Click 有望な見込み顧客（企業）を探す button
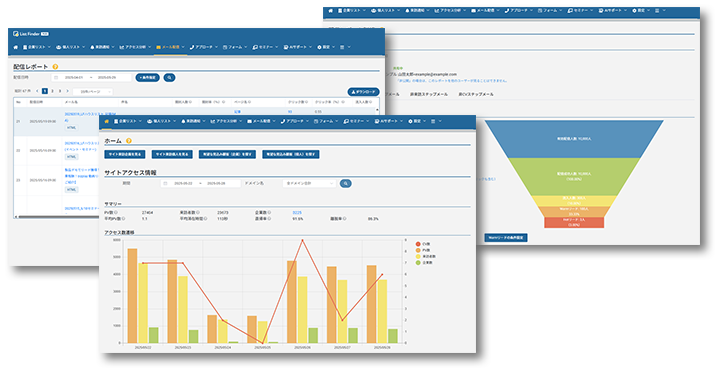The width and height of the screenshot is (718, 368). (x=227, y=154)
